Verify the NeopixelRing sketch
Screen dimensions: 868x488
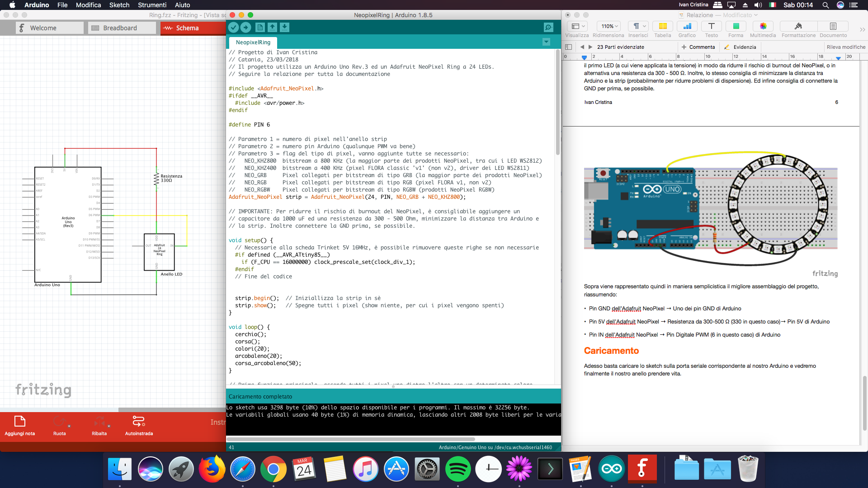[234, 28]
